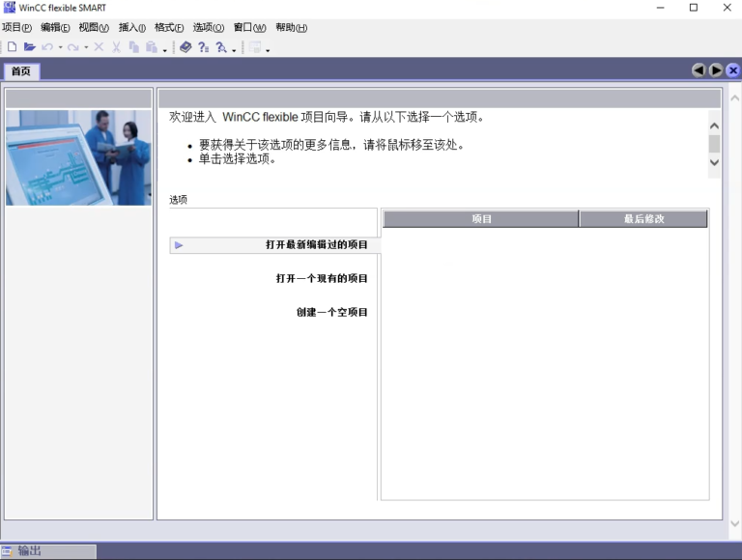Viewport: 742px width, 560px height.
Task: Click the Undo arrow icon
Action: (46, 47)
